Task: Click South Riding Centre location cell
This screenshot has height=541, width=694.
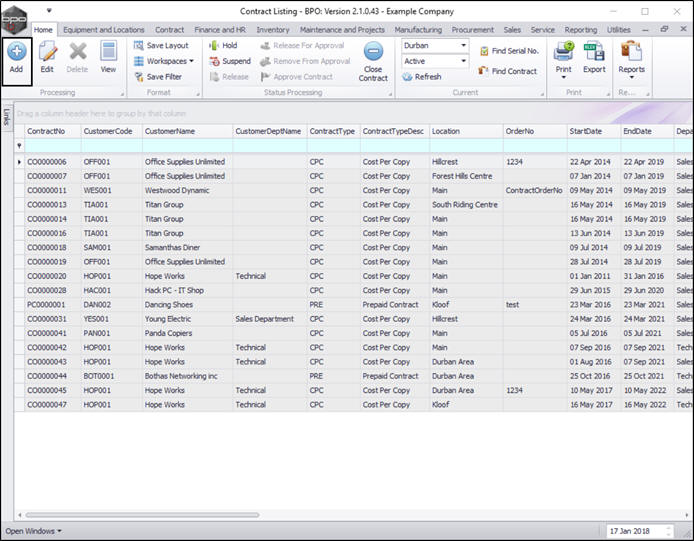Action: tap(466, 205)
